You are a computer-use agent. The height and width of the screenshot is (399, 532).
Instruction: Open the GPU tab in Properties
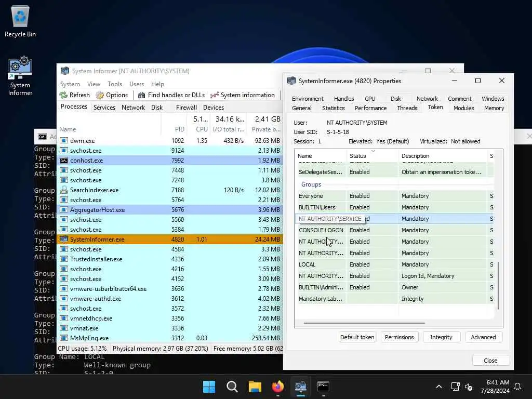(370, 99)
